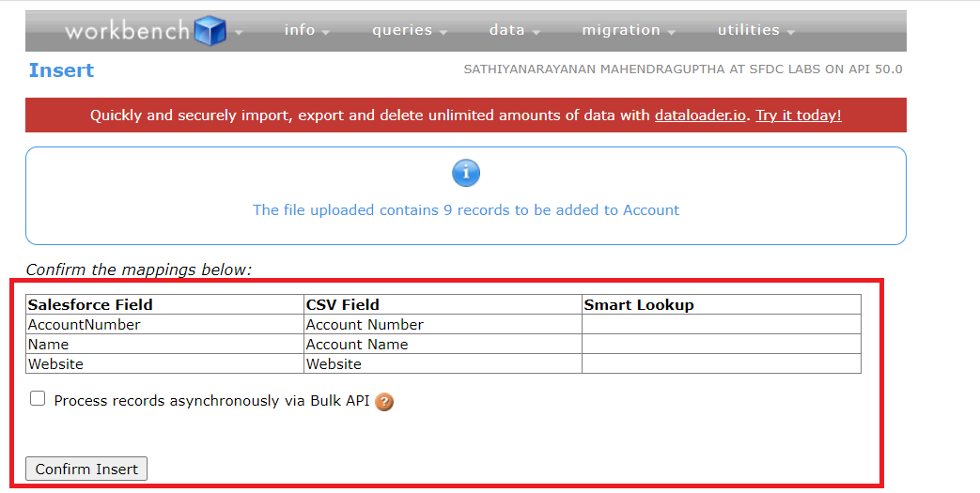
Task: Open the Bulk API help question icon
Action: [384, 402]
